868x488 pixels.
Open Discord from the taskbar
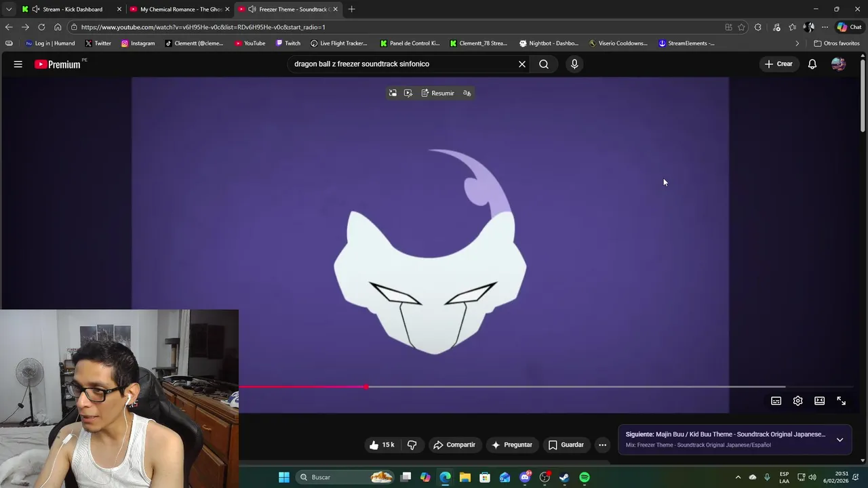click(525, 477)
